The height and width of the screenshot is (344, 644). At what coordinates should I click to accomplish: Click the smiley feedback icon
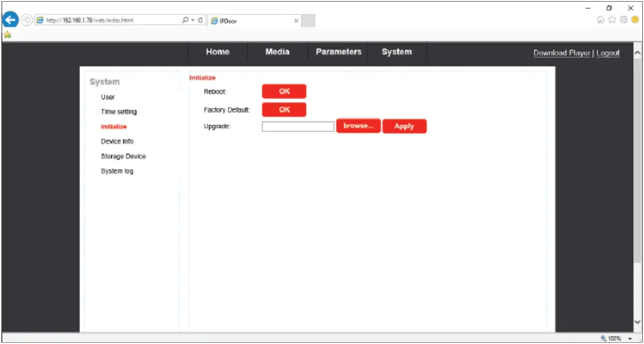tap(635, 19)
